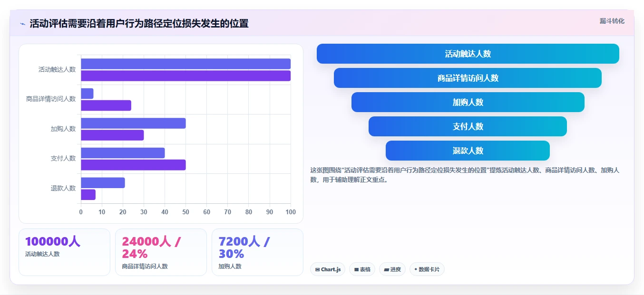
Task: Click the purple bar for 支付人数
Action: coord(133,165)
